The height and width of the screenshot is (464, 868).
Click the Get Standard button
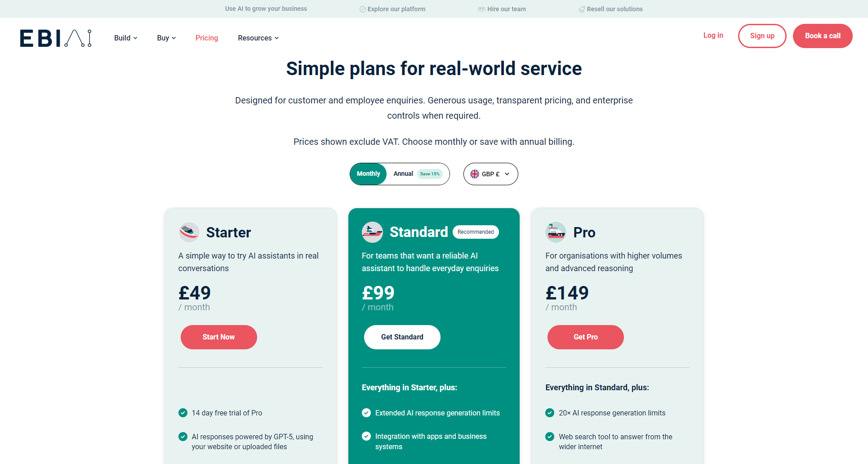pos(402,337)
